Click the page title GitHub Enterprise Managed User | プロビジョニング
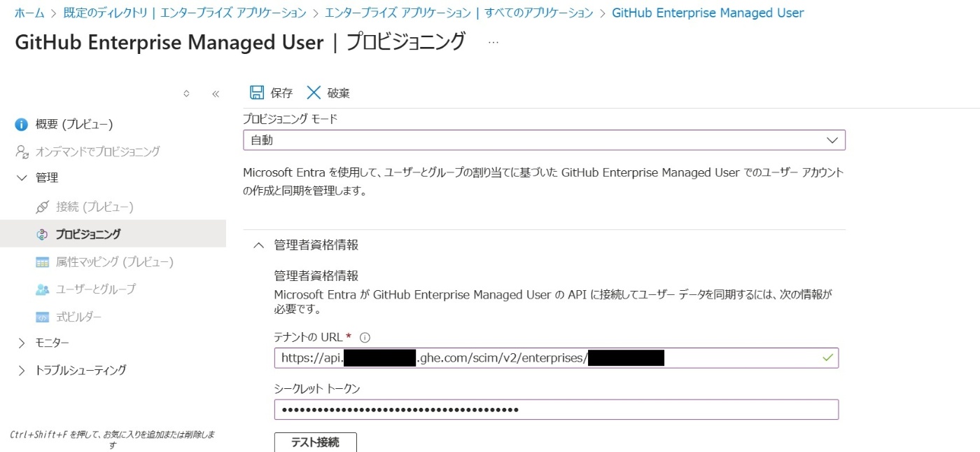 coord(240,42)
